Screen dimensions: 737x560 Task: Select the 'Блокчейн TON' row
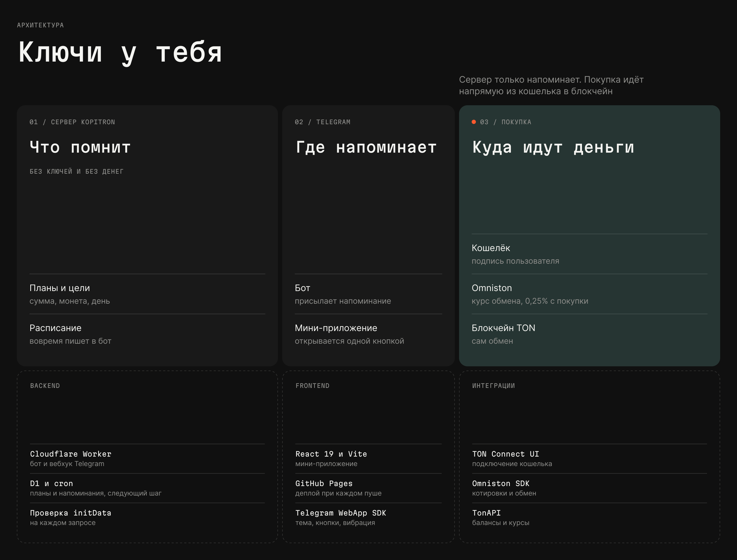coord(589,334)
